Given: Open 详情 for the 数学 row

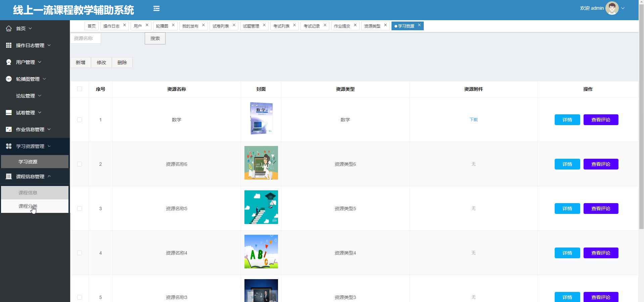Looking at the screenshot, I should pyautogui.click(x=567, y=120).
